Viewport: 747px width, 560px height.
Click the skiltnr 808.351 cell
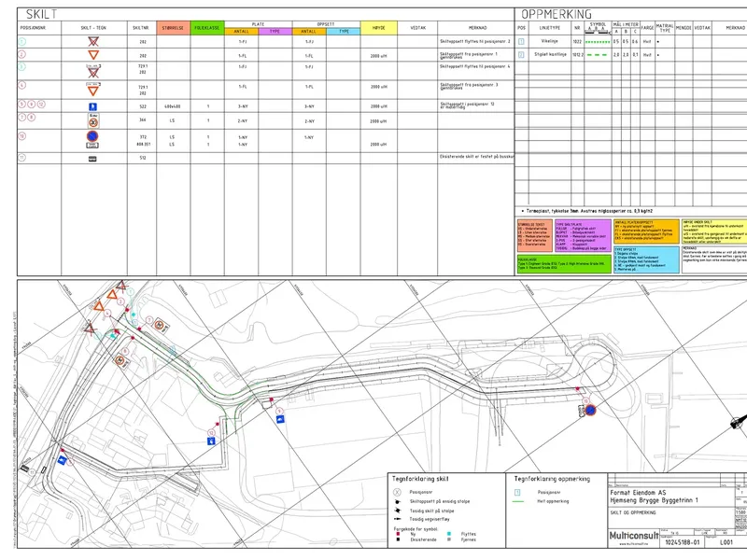point(144,145)
